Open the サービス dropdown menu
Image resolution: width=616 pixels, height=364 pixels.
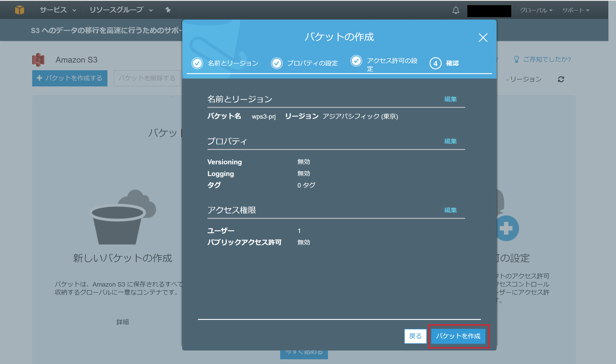[58, 10]
